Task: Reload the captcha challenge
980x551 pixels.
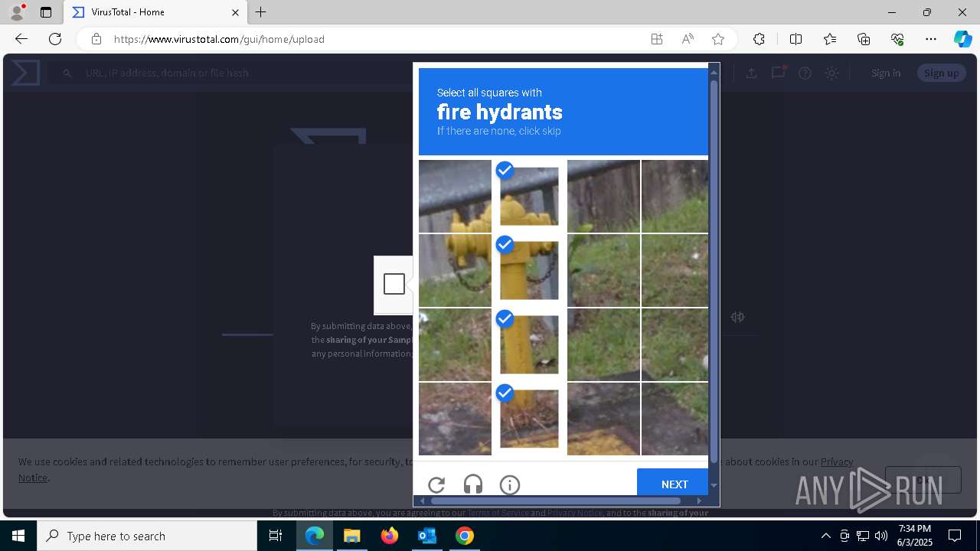Action: [436, 484]
